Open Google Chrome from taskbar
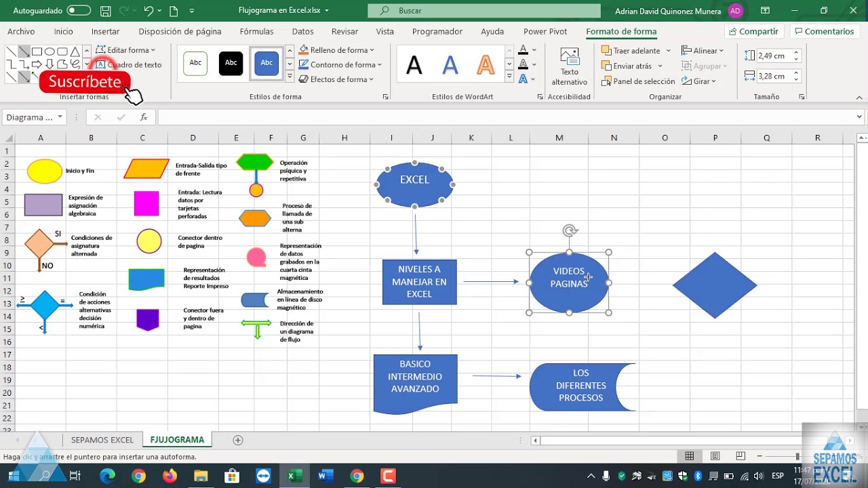 pyautogui.click(x=138, y=476)
